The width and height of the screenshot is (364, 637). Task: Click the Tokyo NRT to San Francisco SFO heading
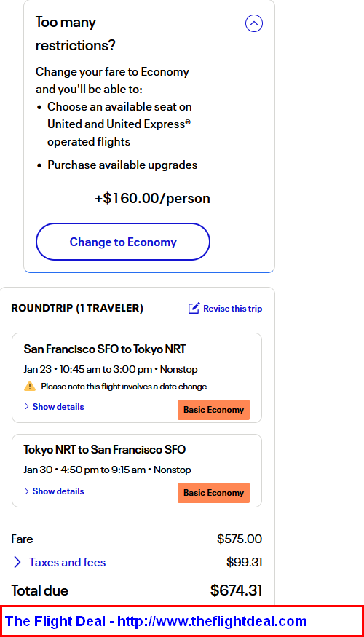[105, 449]
